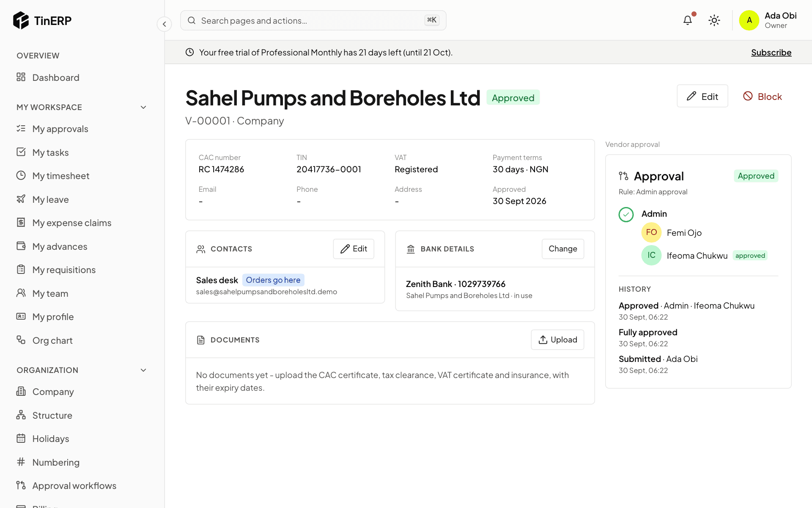Click the Structure hierarchy icon
This screenshot has height=508, width=812.
coord(21,415)
